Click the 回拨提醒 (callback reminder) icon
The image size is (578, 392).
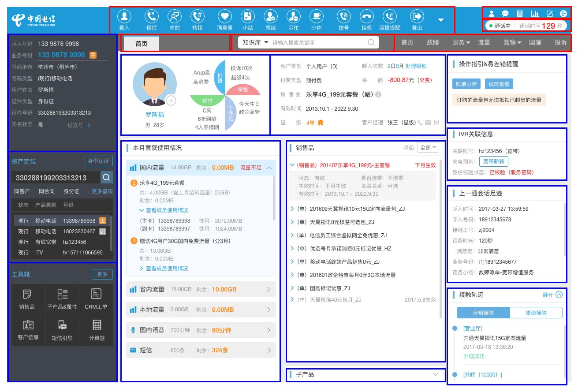coord(390,17)
